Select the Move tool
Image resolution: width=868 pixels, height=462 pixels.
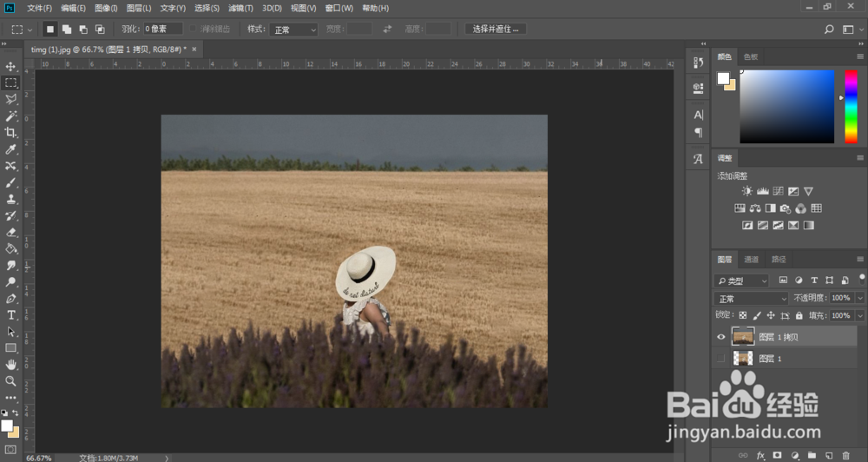[x=10, y=67]
